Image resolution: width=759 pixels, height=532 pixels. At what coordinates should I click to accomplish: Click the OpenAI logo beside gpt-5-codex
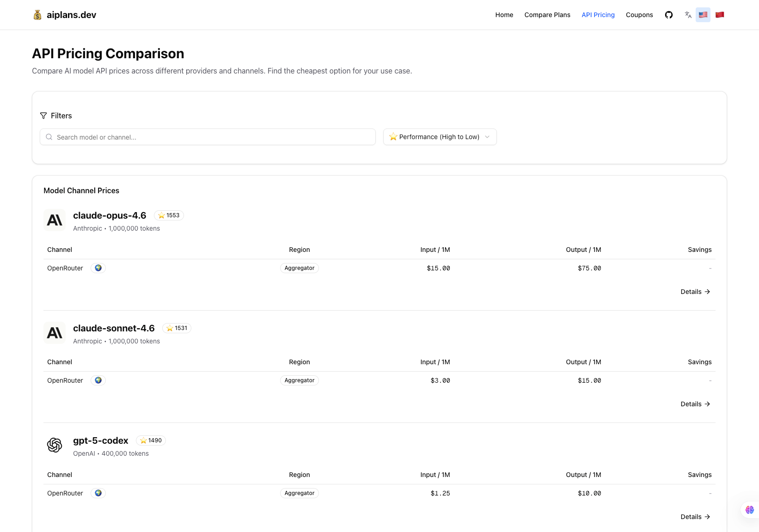click(55, 445)
